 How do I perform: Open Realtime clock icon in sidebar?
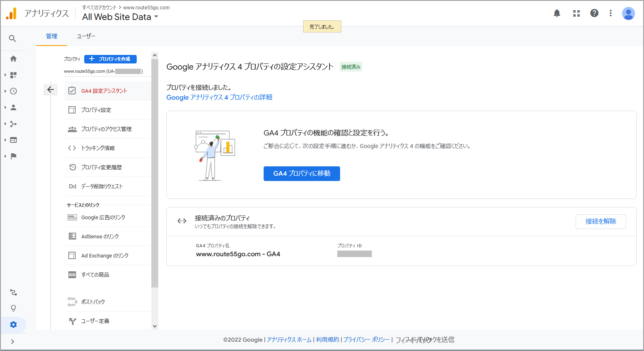coord(13,91)
